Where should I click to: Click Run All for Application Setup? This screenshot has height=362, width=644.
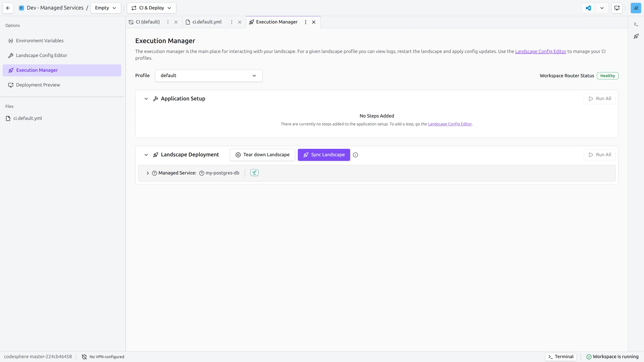click(x=600, y=98)
